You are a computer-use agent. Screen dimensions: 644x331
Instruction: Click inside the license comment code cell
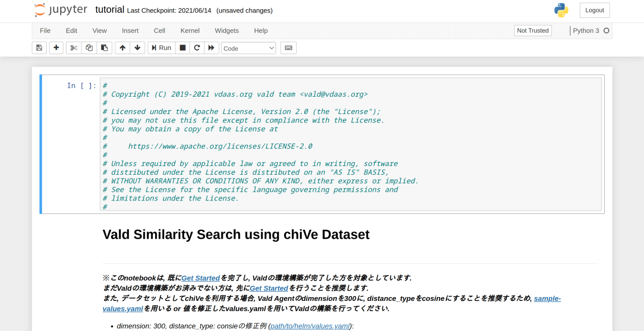coord(350,144)
